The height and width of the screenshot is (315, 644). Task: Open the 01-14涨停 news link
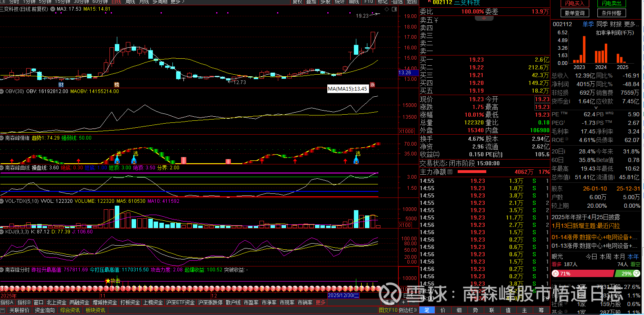tap(595, 237)
